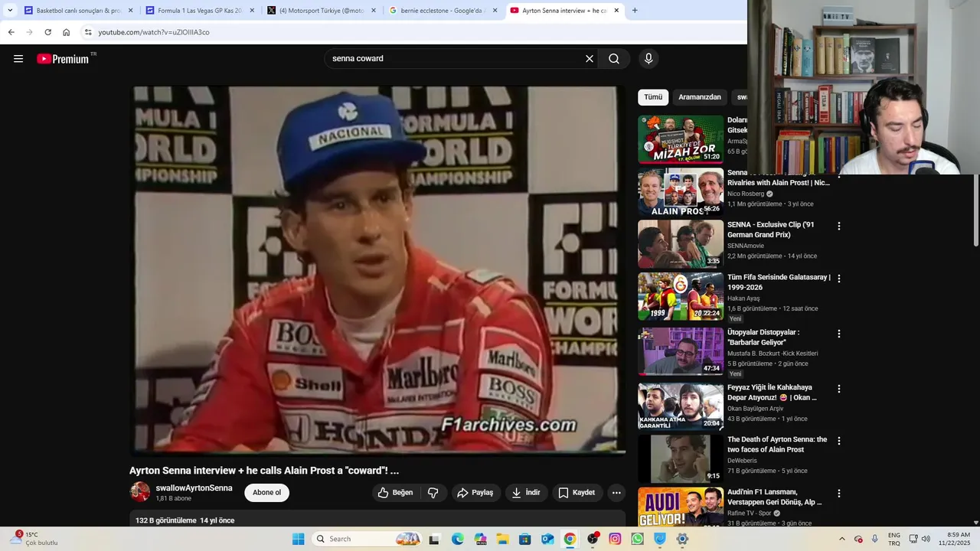Open Settings gear from taskbar
The height and width of the screenshot is (551, 980).
pos(682,539)
